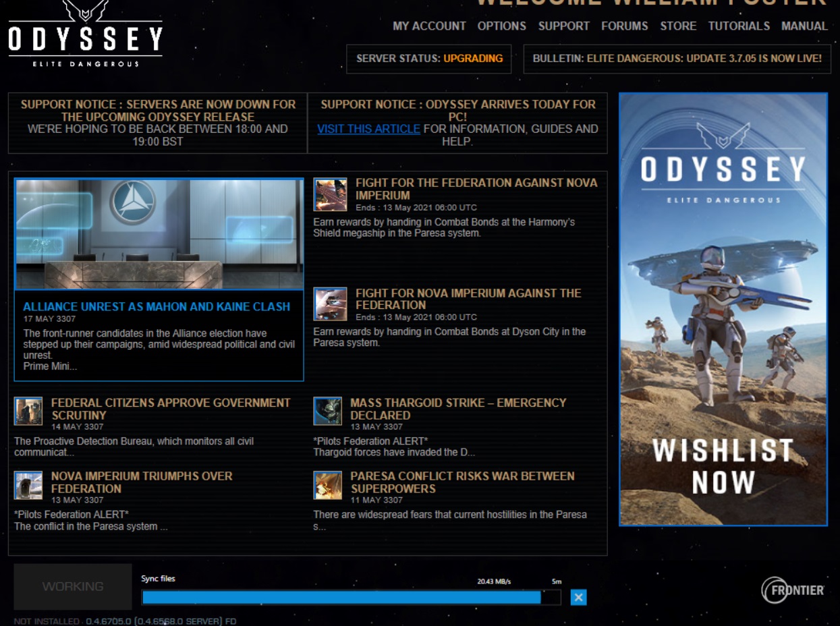Click the Mass Thargoid Strike article icon
The height and width of the screenshot is (626, 840).
[x=327, y=411]
